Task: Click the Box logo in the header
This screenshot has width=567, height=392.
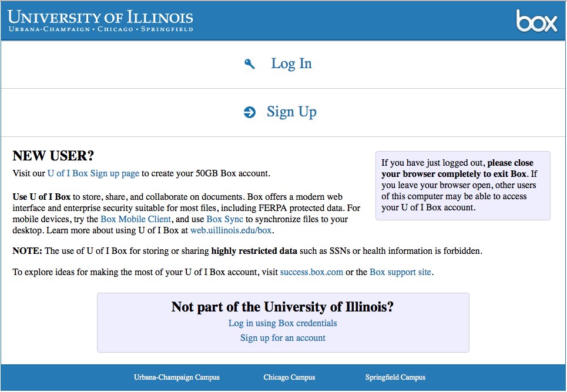Action: click(536, 21)
